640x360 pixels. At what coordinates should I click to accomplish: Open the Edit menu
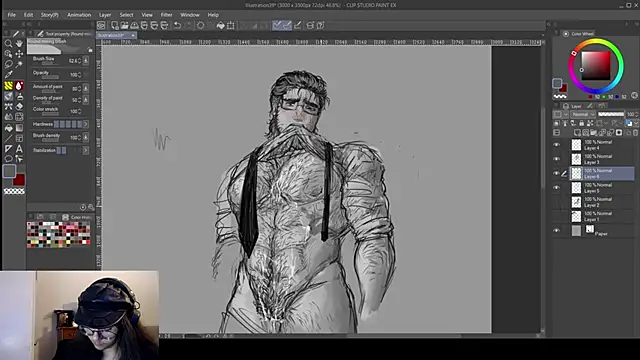(28, 15)
